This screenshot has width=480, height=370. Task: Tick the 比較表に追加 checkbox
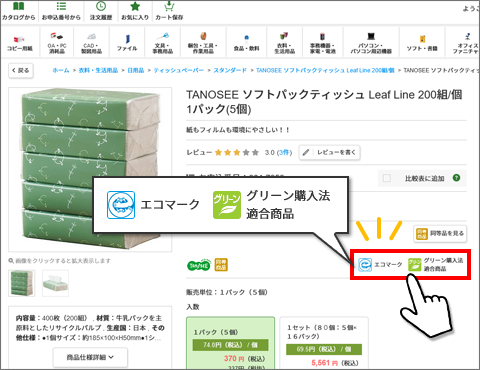[x=387, y=178]
